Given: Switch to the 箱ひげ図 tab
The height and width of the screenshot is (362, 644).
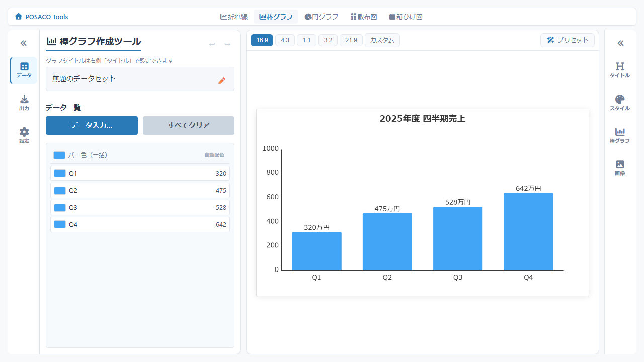Looking at the screenshot, I should (406, 17).
